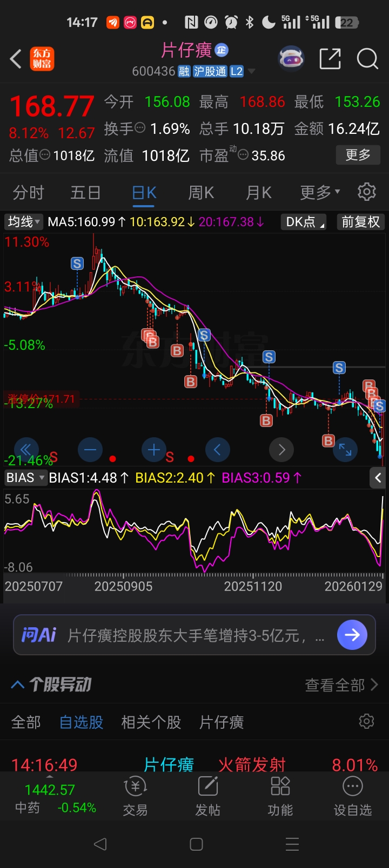Tap BIAS3:0.59 magenta indicator label
The width and height of the screenshot is (389, 868).
click(261, 478)
